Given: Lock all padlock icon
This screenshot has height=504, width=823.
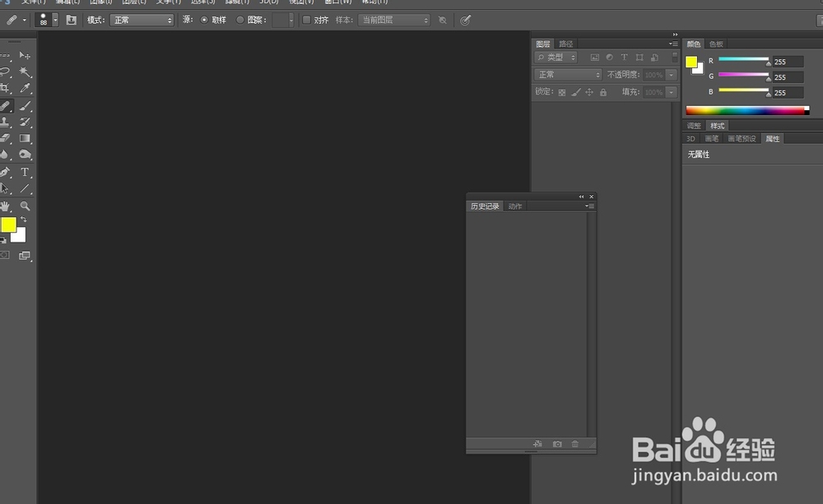Looking at the screenshot, I should [x=603, y=92].
